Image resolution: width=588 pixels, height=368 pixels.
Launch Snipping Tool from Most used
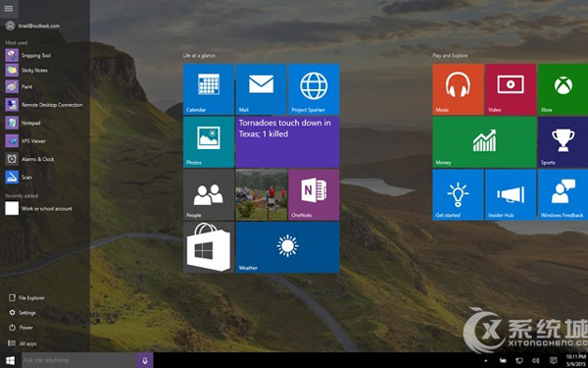tap(28, 55)
